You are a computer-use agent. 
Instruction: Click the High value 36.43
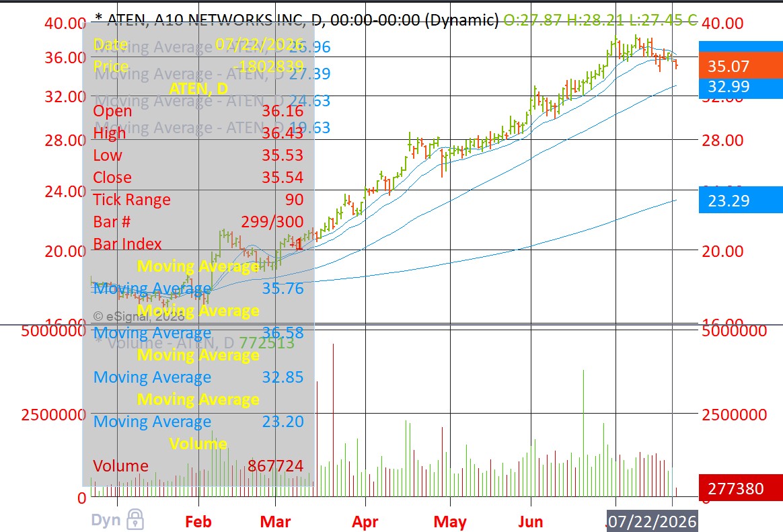283,132
